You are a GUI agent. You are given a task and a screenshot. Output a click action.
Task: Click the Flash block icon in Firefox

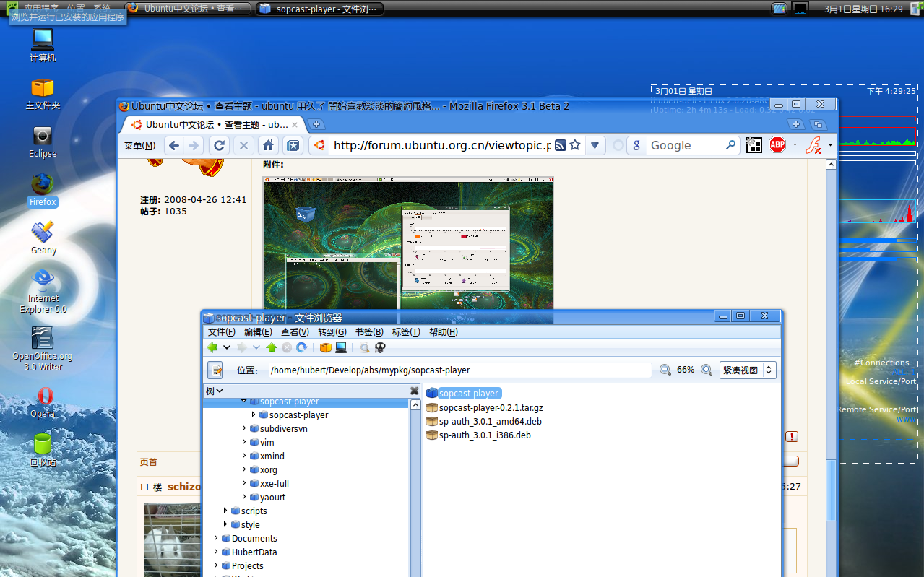(814, 145)
